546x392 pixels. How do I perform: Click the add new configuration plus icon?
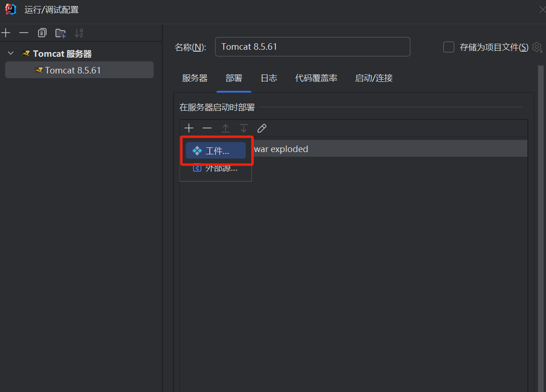[x=6, y=33]
